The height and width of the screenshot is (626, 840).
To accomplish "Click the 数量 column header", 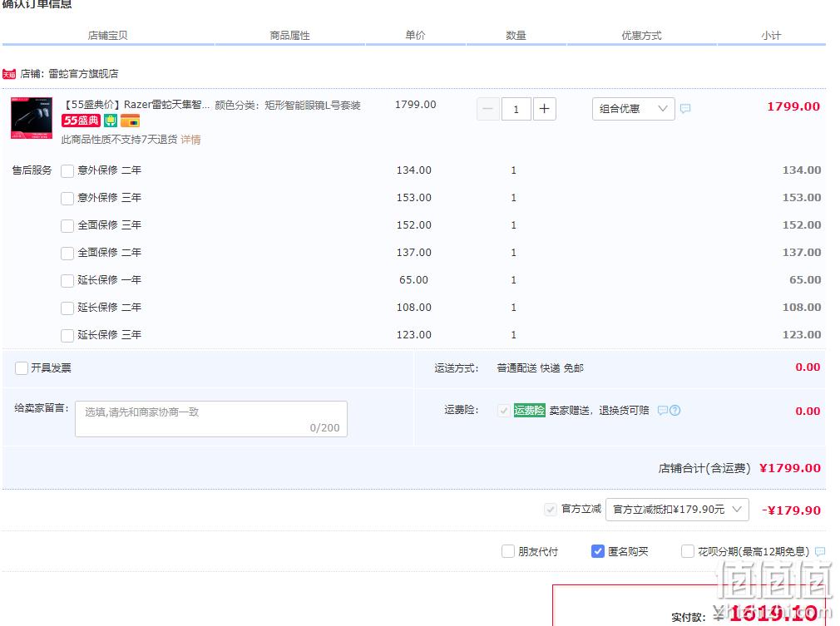I will point(516,36).
